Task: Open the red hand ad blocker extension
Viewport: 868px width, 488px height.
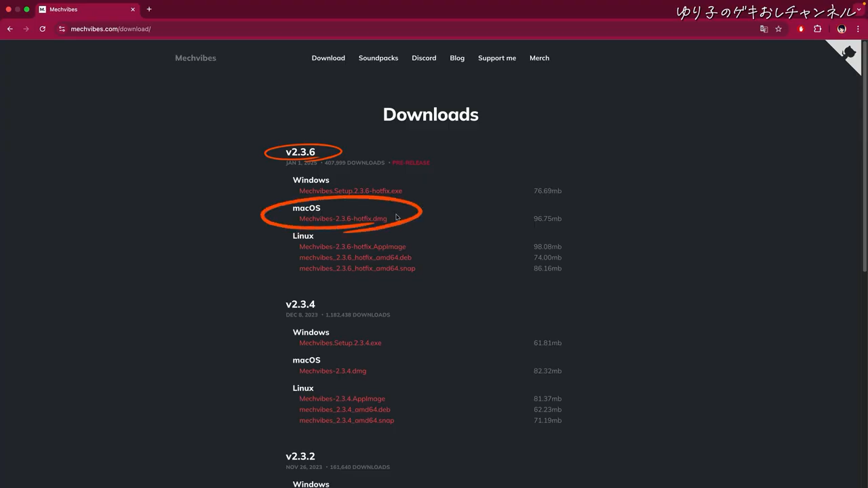Action: (801, 29)
